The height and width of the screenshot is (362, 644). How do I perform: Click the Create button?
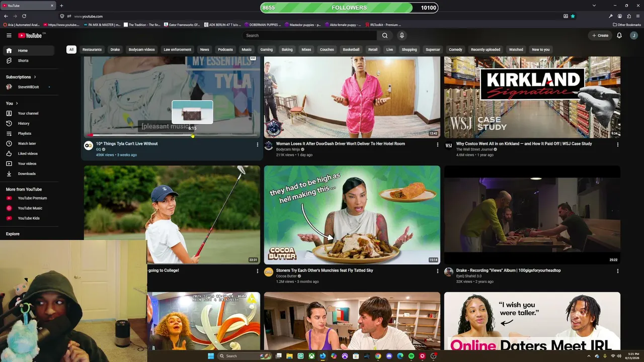pos(600,35)
